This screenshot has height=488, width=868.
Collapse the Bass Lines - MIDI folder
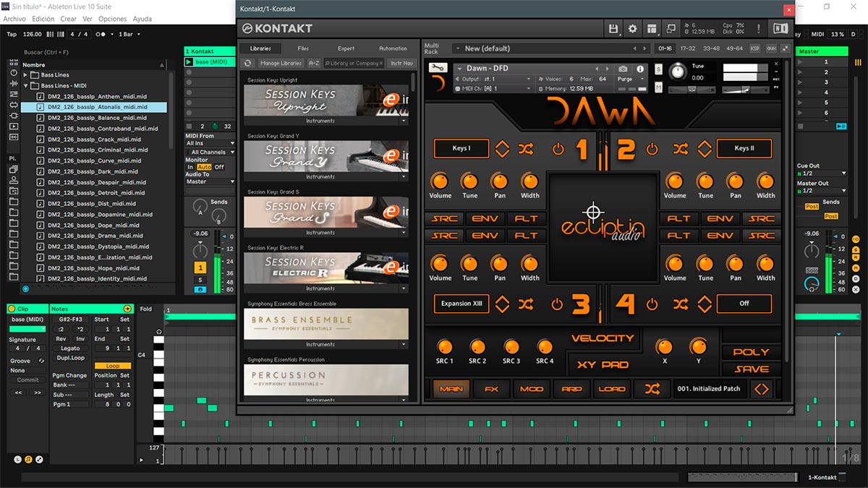tap(25, 86)
